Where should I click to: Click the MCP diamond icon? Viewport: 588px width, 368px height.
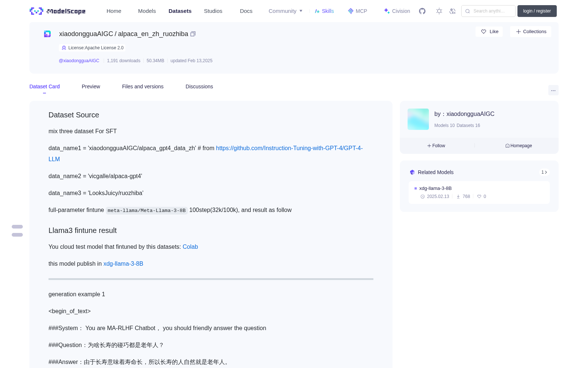pos(351,11)
